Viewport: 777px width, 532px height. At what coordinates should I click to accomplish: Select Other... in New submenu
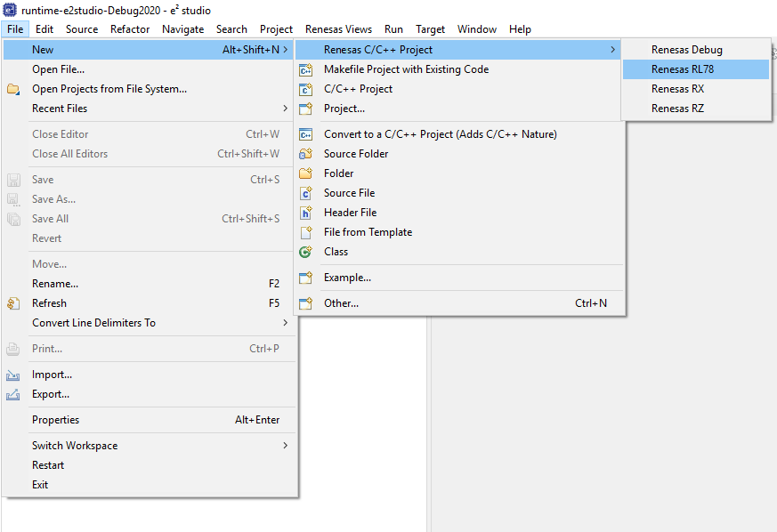[x=459, y=303]
